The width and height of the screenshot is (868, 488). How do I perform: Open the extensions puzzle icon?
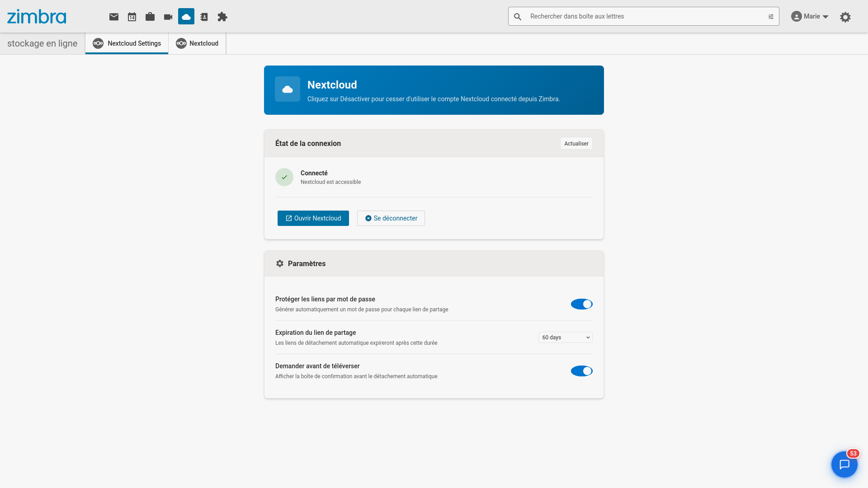(x=222, y=16)
